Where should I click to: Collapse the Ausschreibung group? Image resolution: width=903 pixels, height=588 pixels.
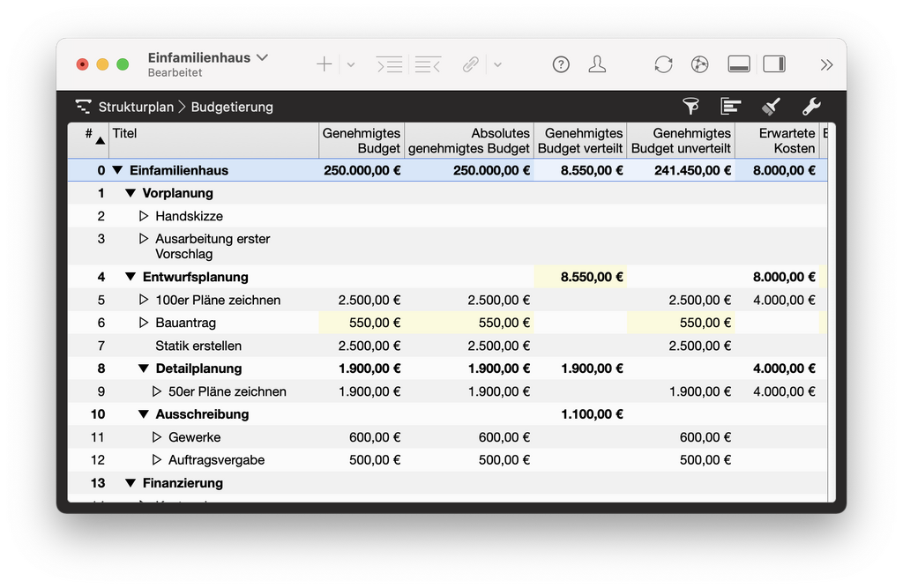144,414
